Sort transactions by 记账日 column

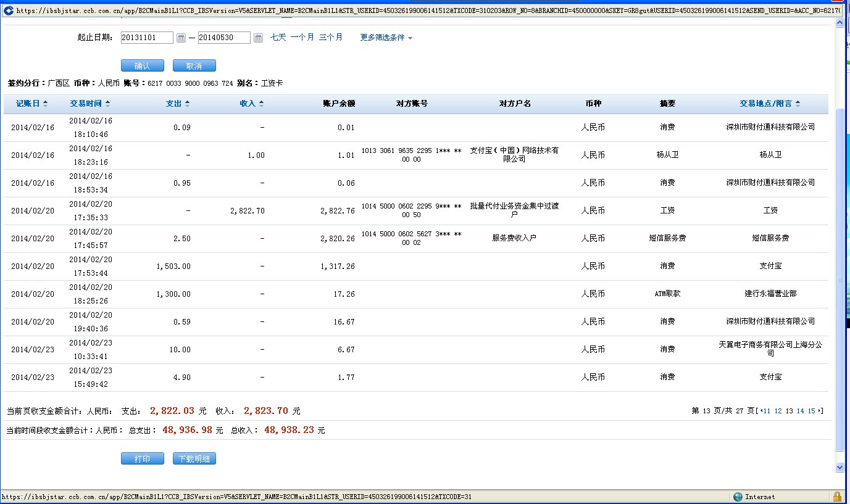(x=32, y=104)
